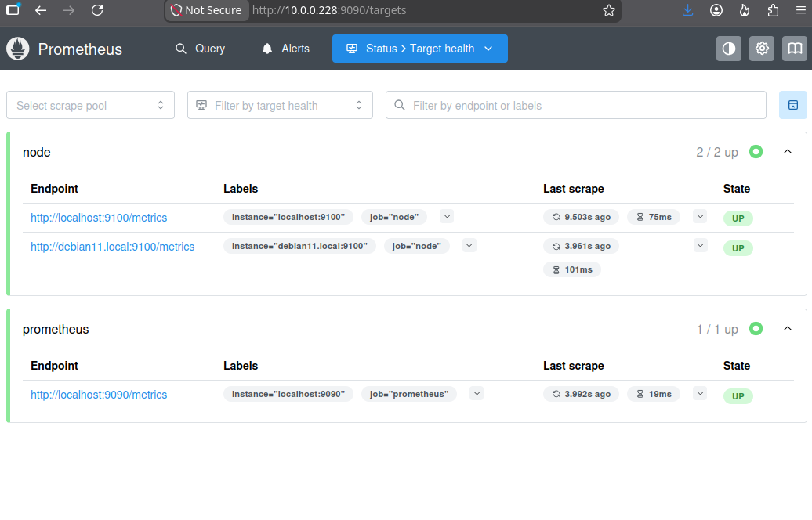Open the documentation book icon

pyautogui.click(x=795, y=49)
